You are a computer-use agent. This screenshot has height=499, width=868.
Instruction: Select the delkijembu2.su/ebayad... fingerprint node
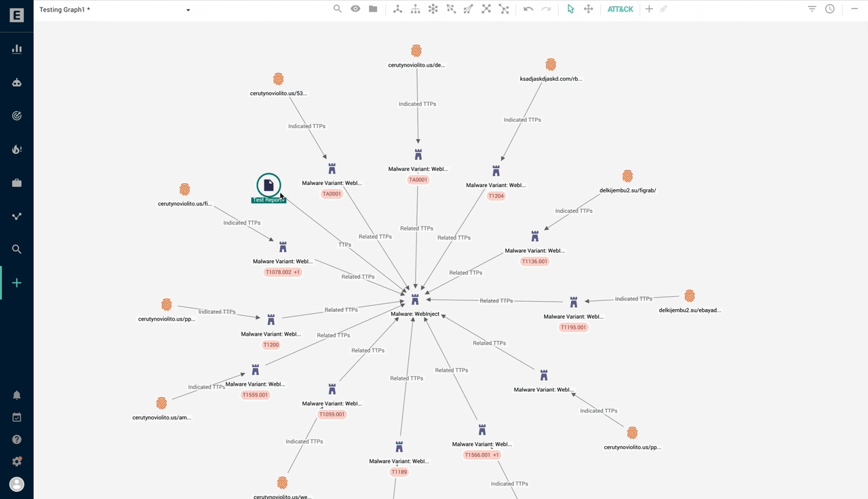pyautogui.click(x=690, y=296)
